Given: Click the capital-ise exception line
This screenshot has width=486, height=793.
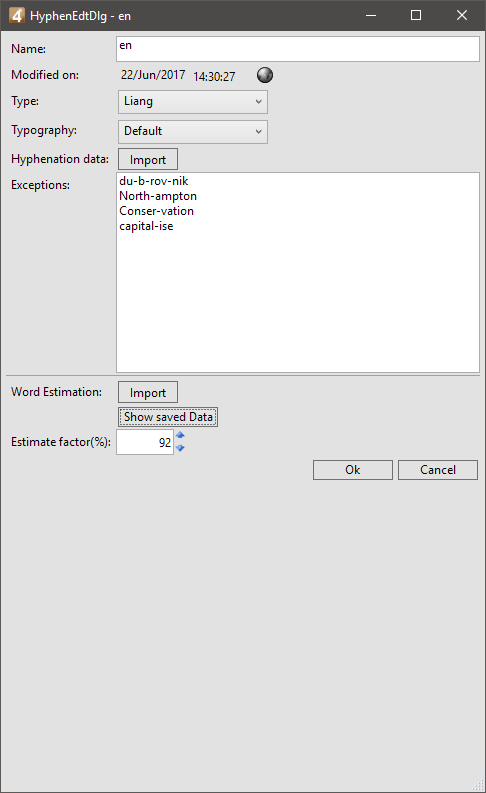Looking at the screenshot, I should click(x=146, y=226).
